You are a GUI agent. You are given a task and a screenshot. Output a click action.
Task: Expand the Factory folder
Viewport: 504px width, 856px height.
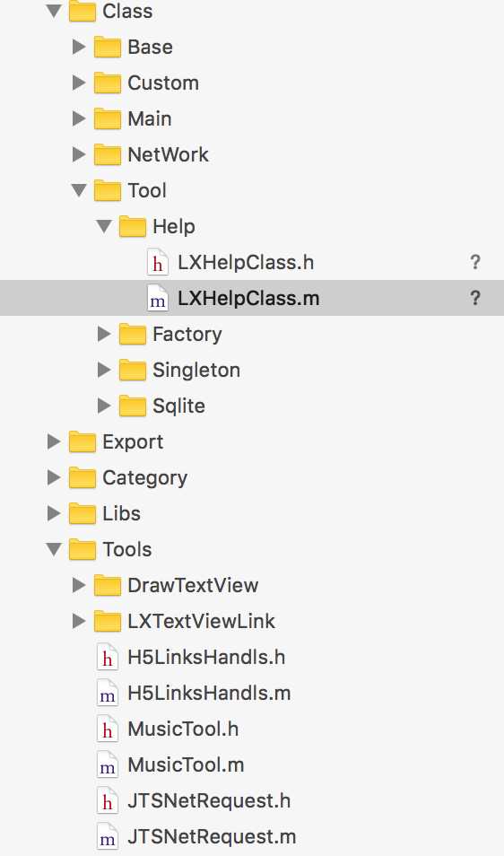tap(104, 334)
